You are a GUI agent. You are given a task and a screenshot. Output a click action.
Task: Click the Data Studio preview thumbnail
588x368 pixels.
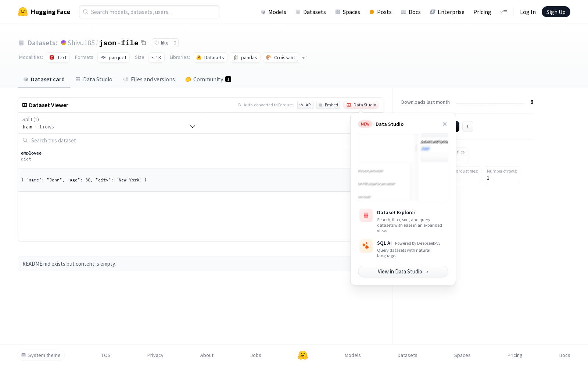pos(403,167)
